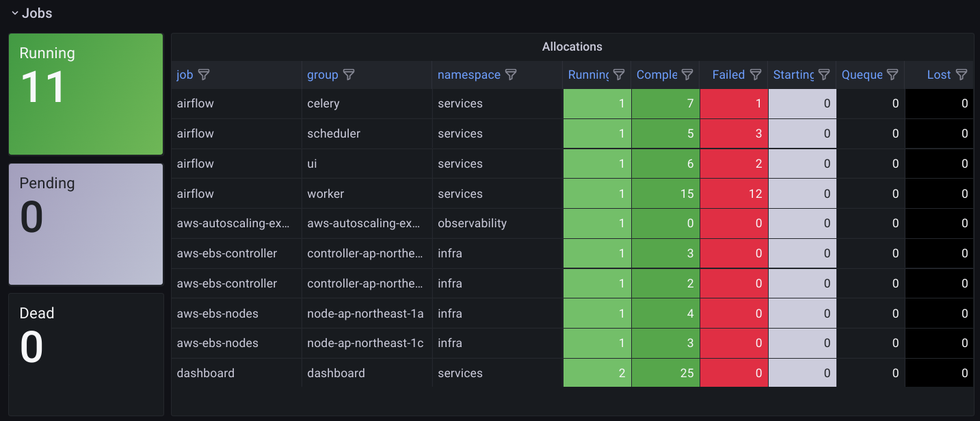
Task: Toggle sorting on the job column header
Action: pos(185,75)
